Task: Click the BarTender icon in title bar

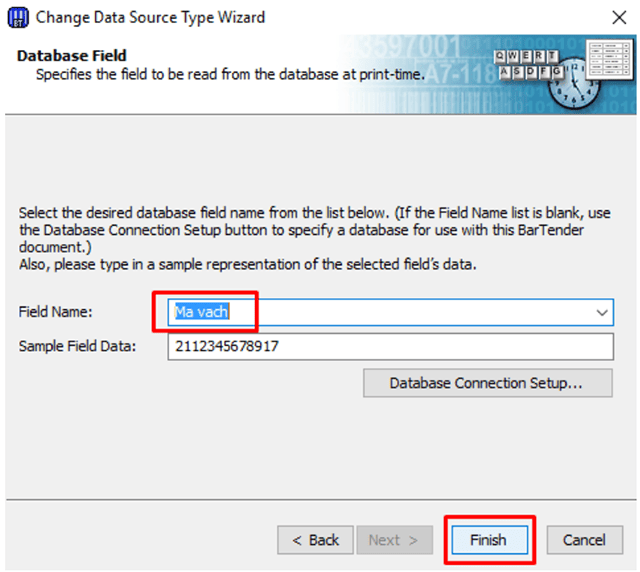Action: point(17,17)
